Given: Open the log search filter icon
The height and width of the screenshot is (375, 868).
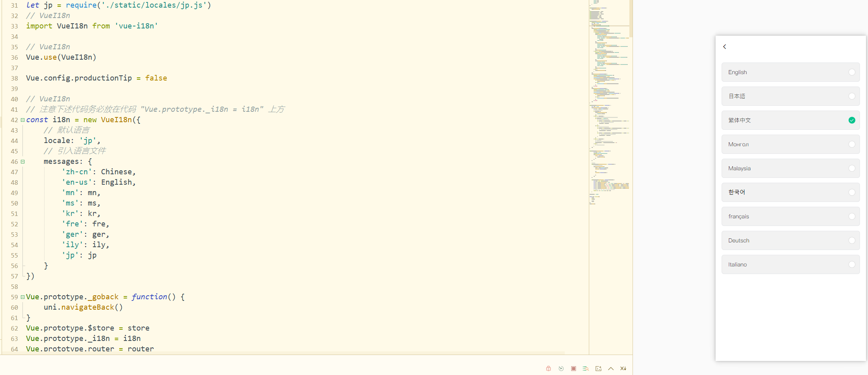Looking at the screenshot, I should pos(586,369).
